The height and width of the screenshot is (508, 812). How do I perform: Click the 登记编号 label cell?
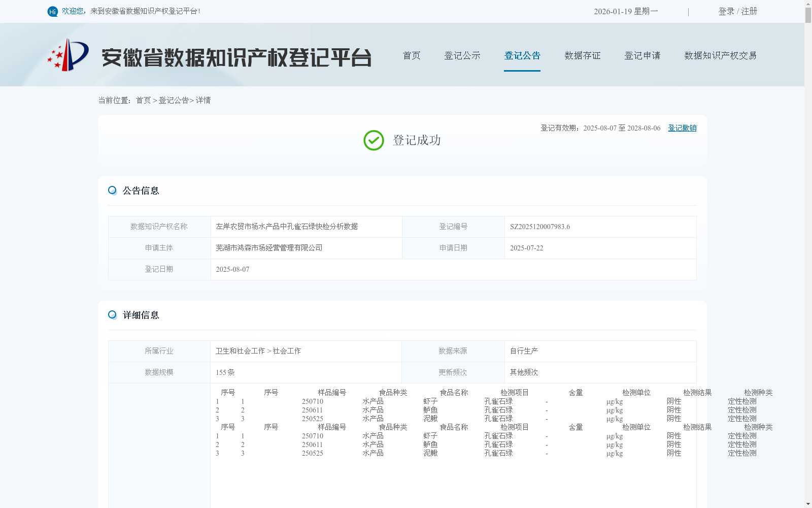(x=453, y=227)
